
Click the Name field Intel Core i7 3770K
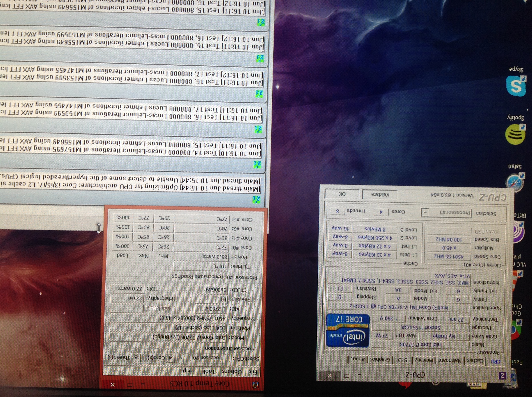point(420,345)
